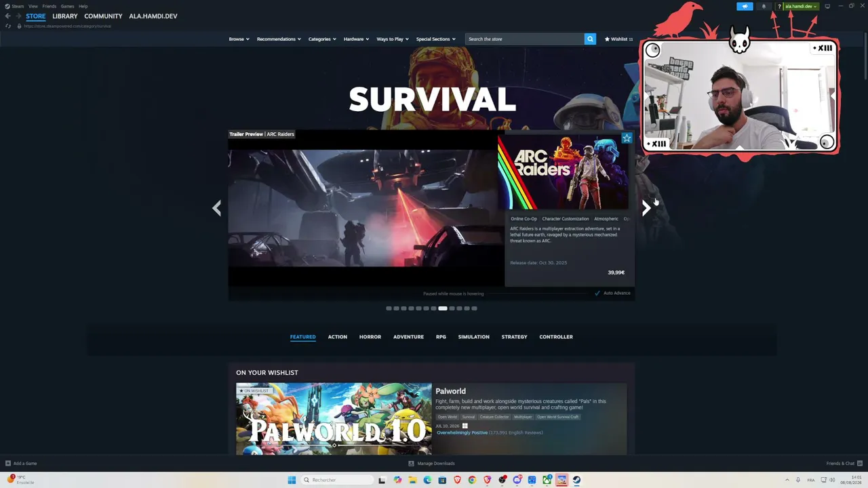Open the Windows Start menu

tap(292, 480)
